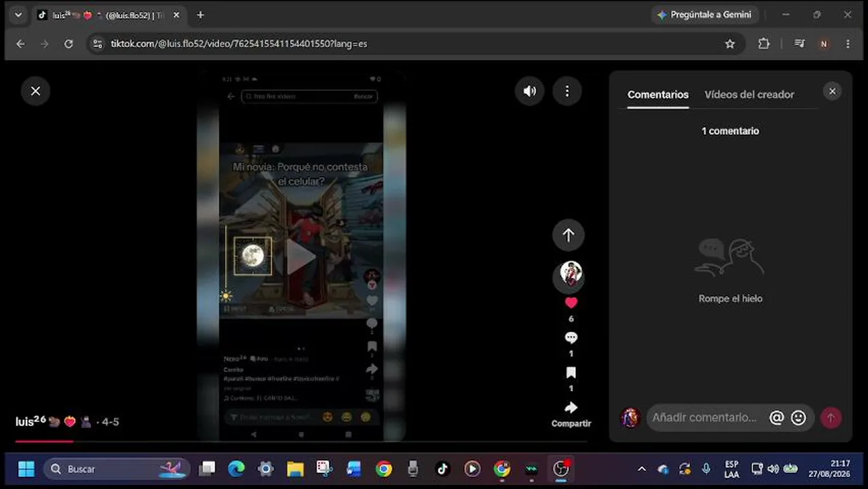Click the 'Rompe el hielo' text
Image resolution: width=868 pixels, height=489 pixels.
[730, 299]
